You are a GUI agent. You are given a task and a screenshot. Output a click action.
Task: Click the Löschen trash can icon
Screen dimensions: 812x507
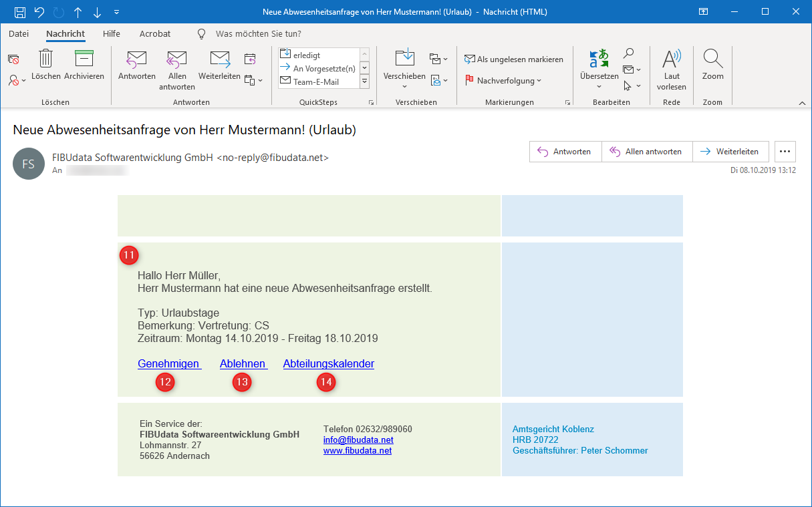click(x=45, y=60)
